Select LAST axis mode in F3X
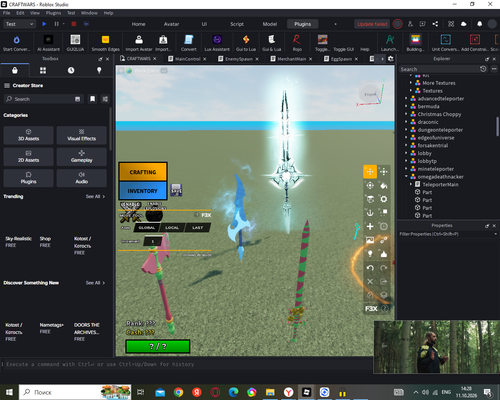Screen dimensions: 500x400 (x=197, y=228)
